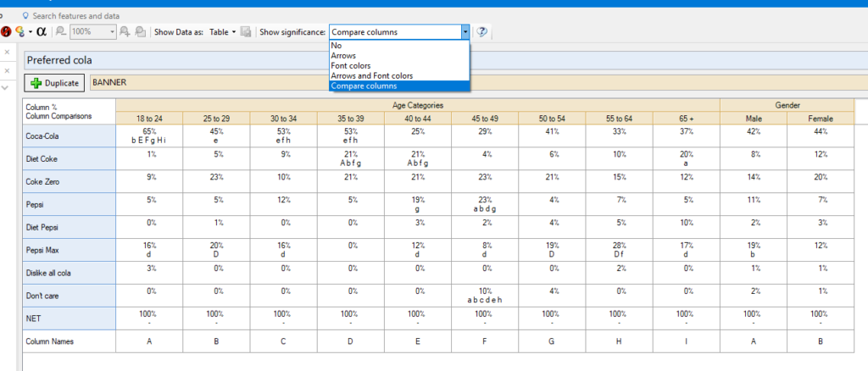
Task: Select the Diet Coke row label
Action: (70, 158)
